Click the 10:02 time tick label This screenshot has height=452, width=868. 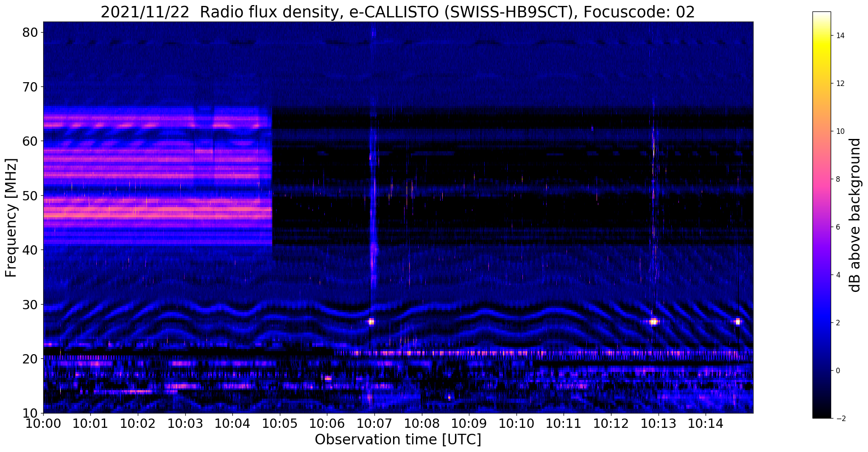click(138, 424)
